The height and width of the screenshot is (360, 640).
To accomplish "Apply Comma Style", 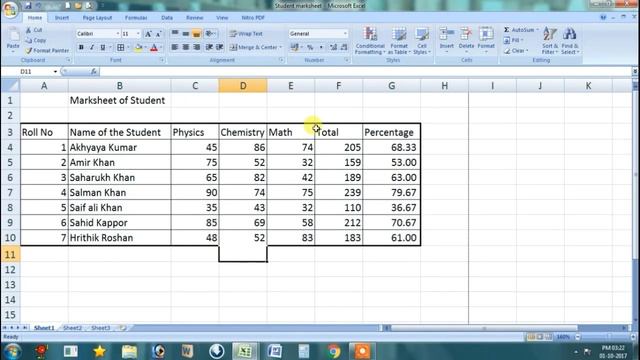I will pyautogui.click(x=321, y=48).
